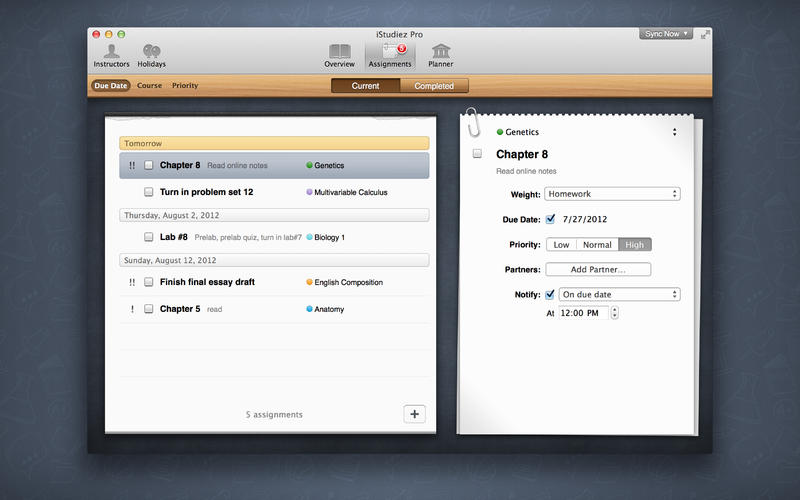Disable the Notify checkbox
The image size is (800, 500).
[x=550, y=294]
